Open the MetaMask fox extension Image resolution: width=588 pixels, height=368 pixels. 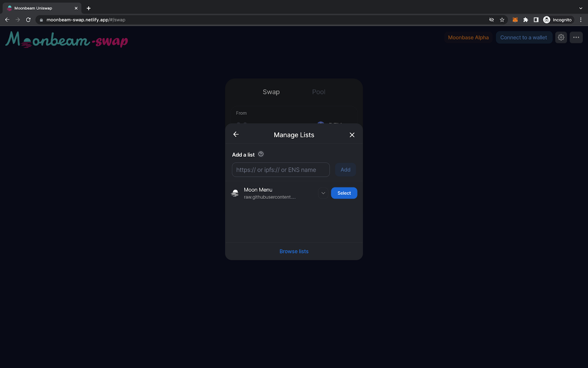[x=515, y=20]
